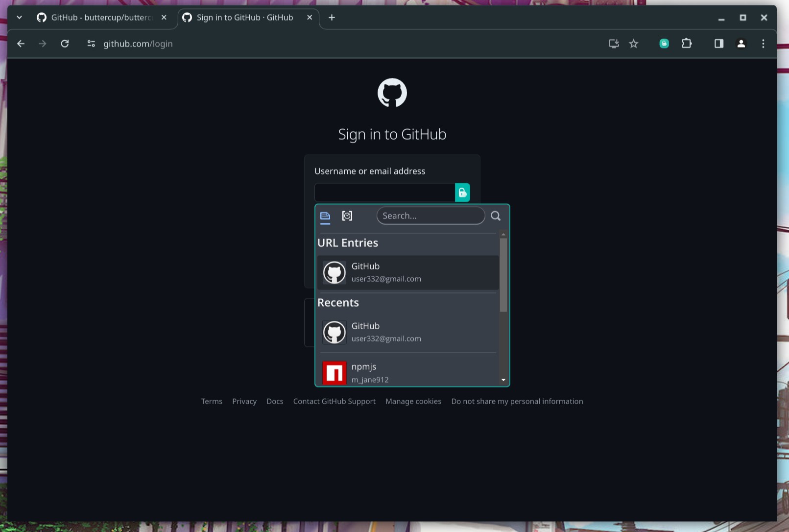This screenshot has width=789, height=532.
Task: Open a new browser tab
Action: [332, 18]
